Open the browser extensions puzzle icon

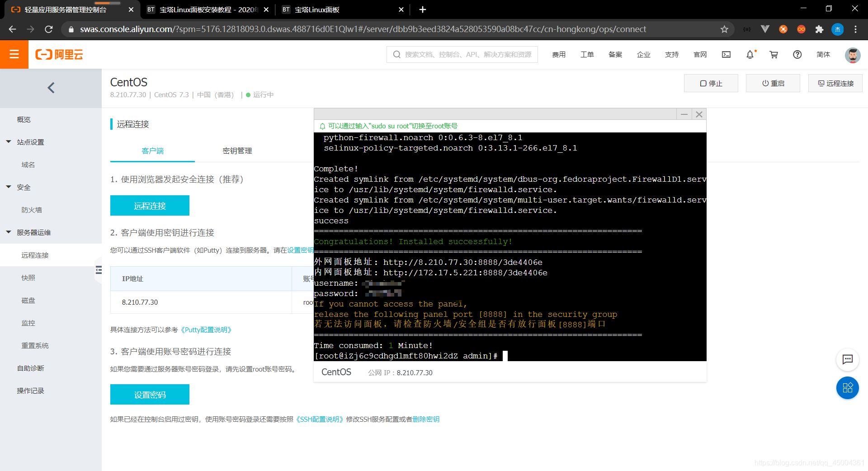[x=819, y=29]
